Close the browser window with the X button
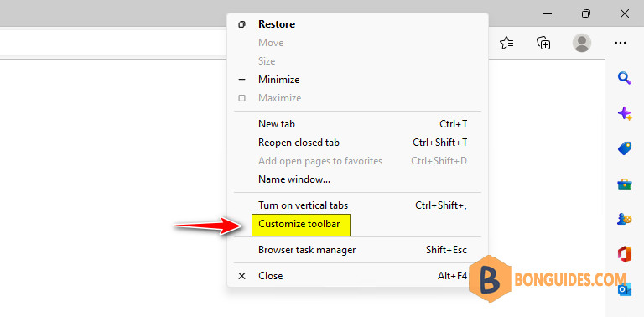The height and width of the screenshot is (317, 644). [625, 13]
